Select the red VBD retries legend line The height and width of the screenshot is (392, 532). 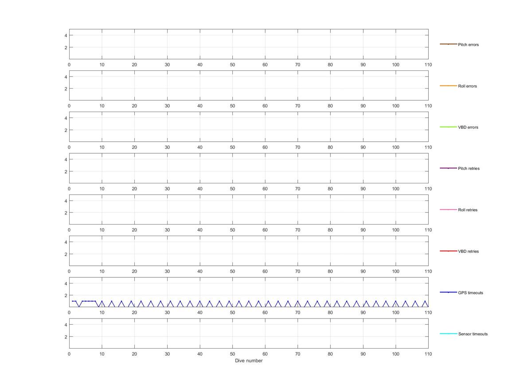[448, 251]
